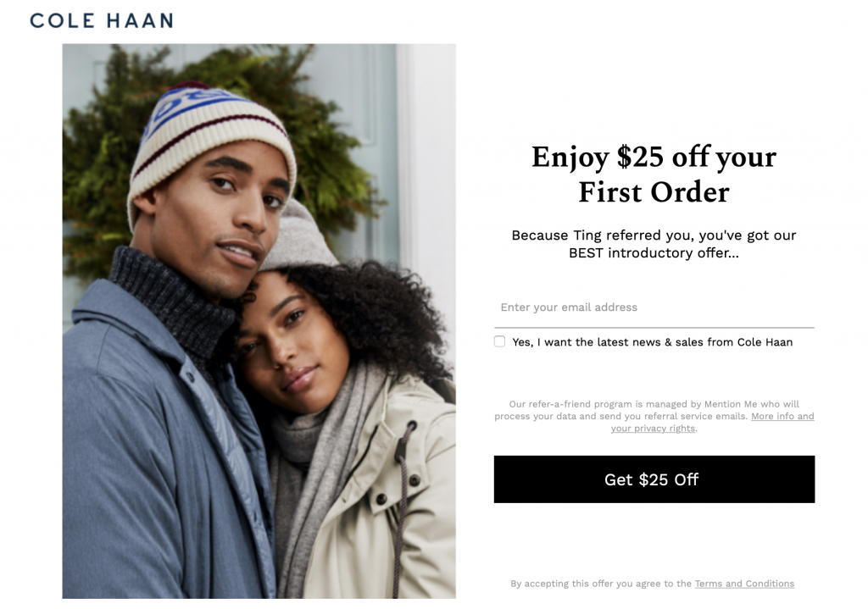The width and height of the screenshot is (868, 609).
Task: Click the 'BEST introductory offer' line
Action: pos(654,253)
